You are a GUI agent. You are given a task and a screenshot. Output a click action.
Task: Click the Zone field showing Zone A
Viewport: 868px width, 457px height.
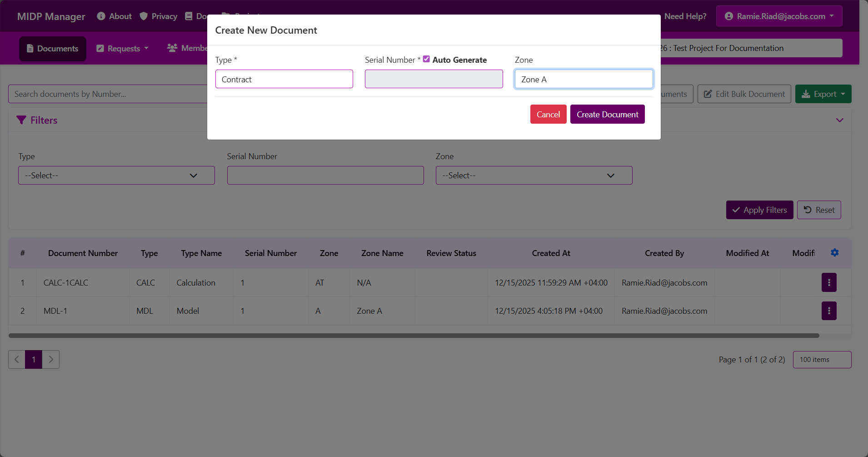pyautogui.click(x=584, y=79)
